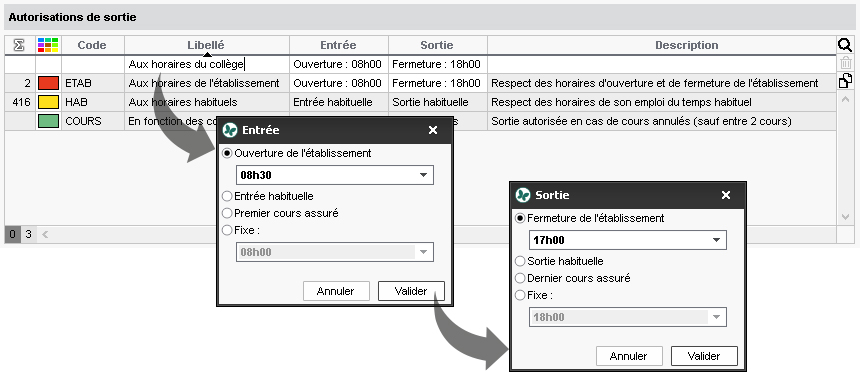The height and width of the screenshot is (372, 860).
Task: Click the color grid column header icon
Action: click(x=48, y=45)
